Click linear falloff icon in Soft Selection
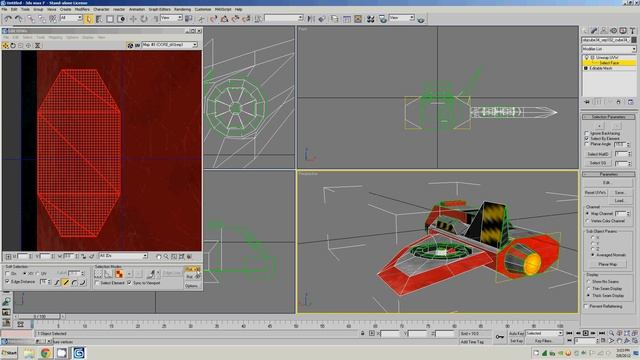This screenshot has width=640, height=360. (65, 282)
